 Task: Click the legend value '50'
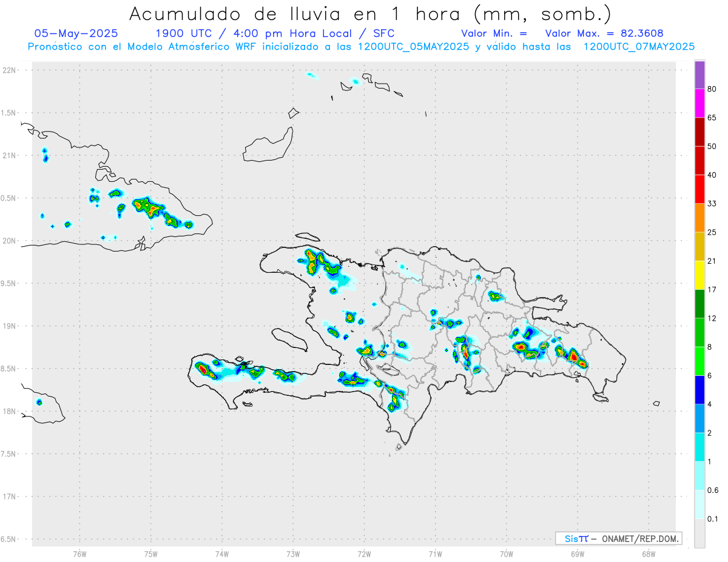[x=712, y=147]
